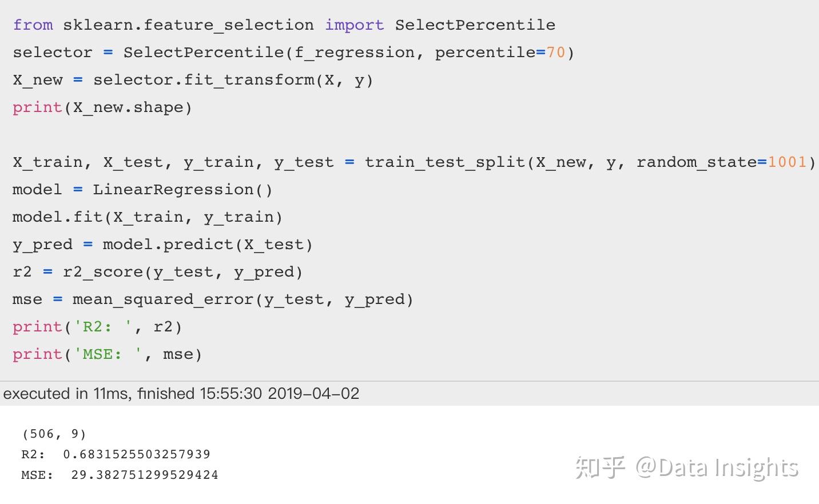Click the R2 output value 0.6831525503257939
819x504 pixels.
[137, 454]
